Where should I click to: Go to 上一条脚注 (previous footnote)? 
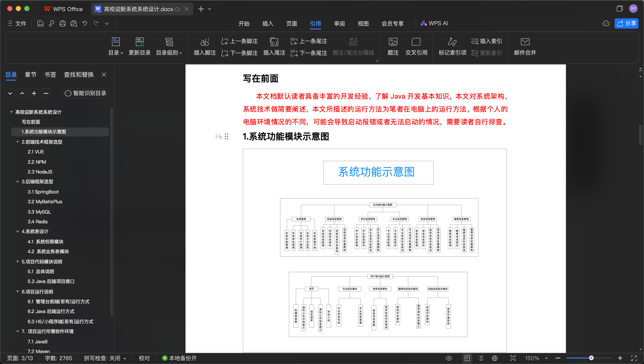pyautogui.click(x=240, y=41)
